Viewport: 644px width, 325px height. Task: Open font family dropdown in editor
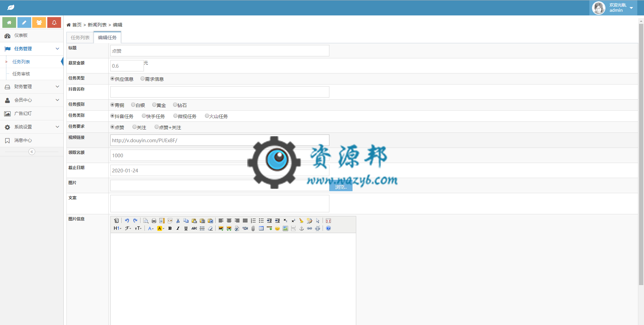click(x=128, y=228)
